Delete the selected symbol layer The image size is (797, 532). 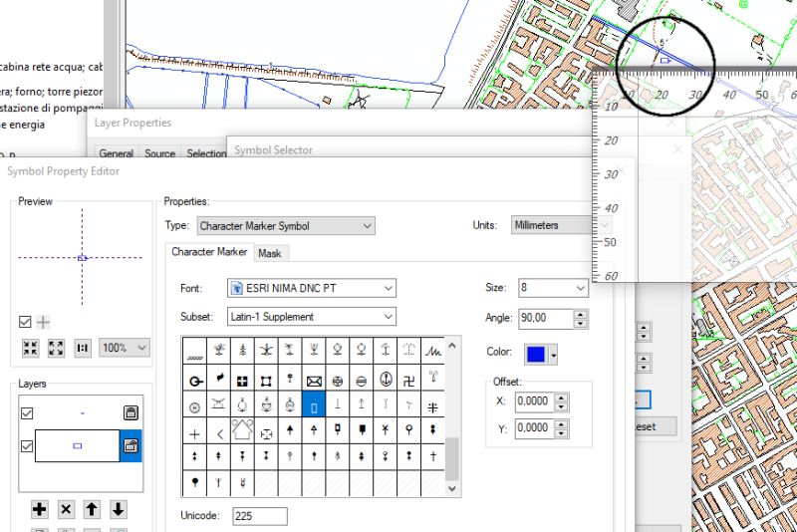click(x=66, y=509)
